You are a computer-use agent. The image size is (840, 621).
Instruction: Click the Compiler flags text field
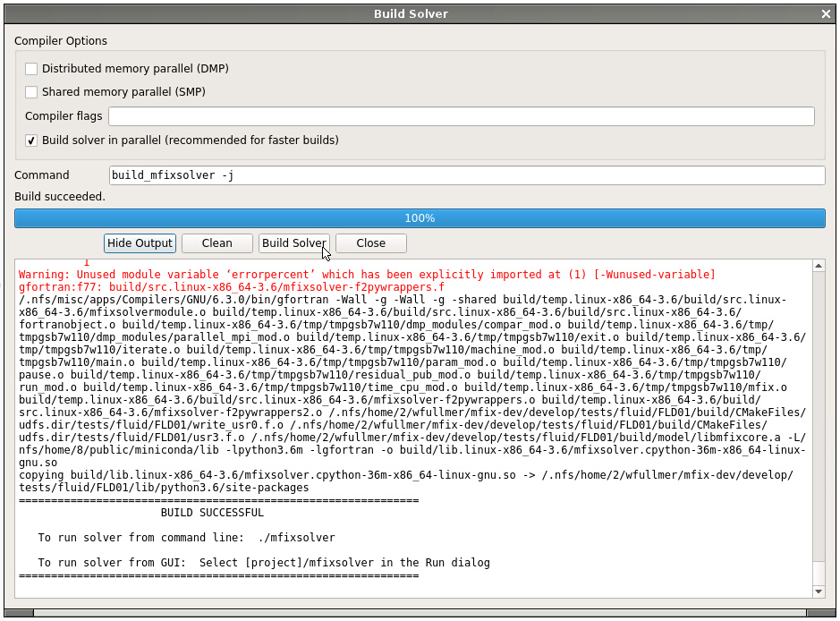pyautogui.click(x=461, y=116)
